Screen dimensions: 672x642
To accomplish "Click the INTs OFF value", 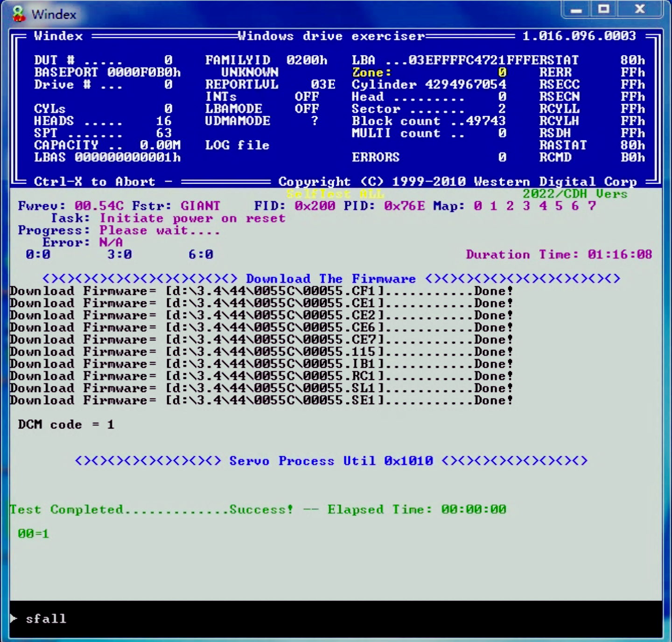I will pyautogui.click(x=307, y=97).
